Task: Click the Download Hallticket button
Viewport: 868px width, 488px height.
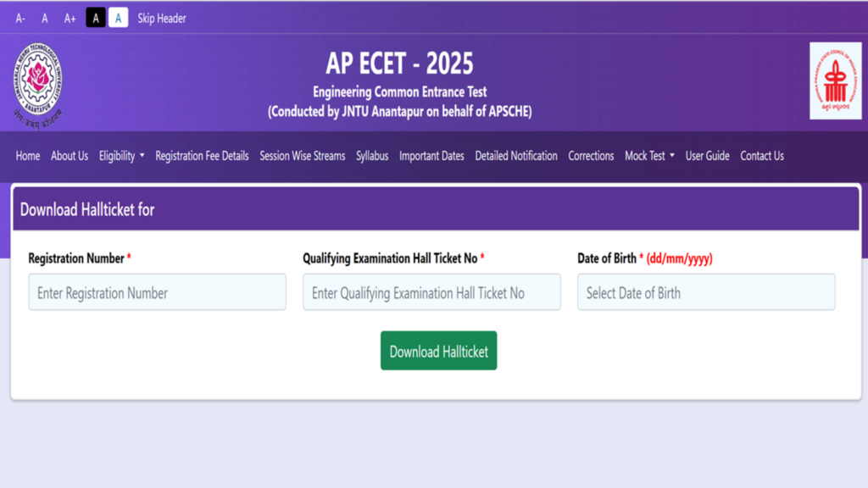Action: pyautogui.click(x=438, y=350)
